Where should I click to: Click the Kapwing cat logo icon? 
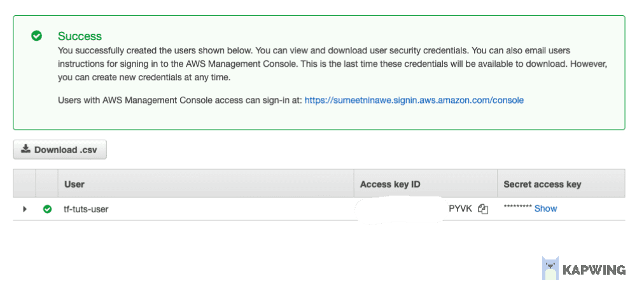(x=550, y=268)
